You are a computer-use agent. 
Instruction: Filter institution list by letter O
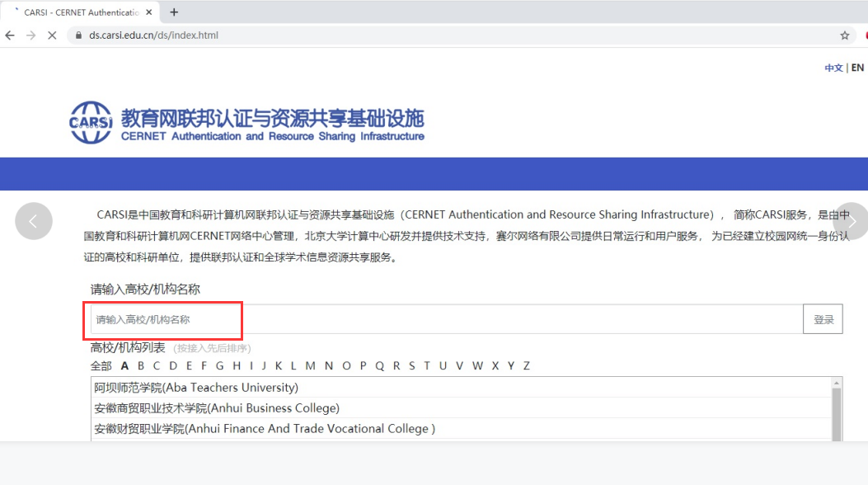[346, 366]
